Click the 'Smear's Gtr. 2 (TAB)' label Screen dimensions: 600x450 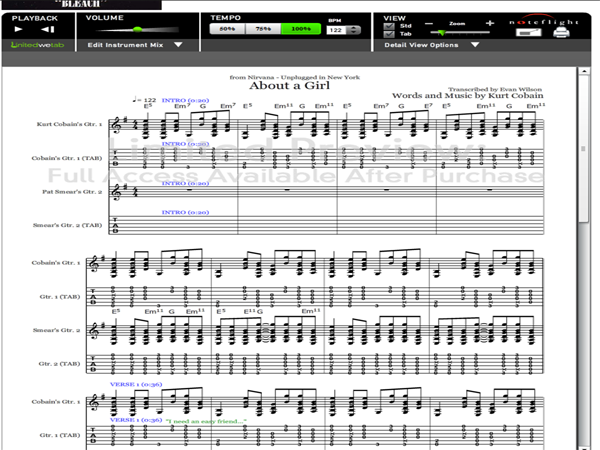[x=67, y=225]
